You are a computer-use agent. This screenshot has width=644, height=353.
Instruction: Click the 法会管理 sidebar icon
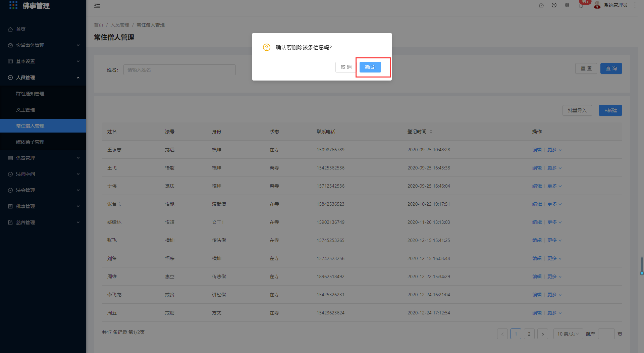click(x=10, y=190)
